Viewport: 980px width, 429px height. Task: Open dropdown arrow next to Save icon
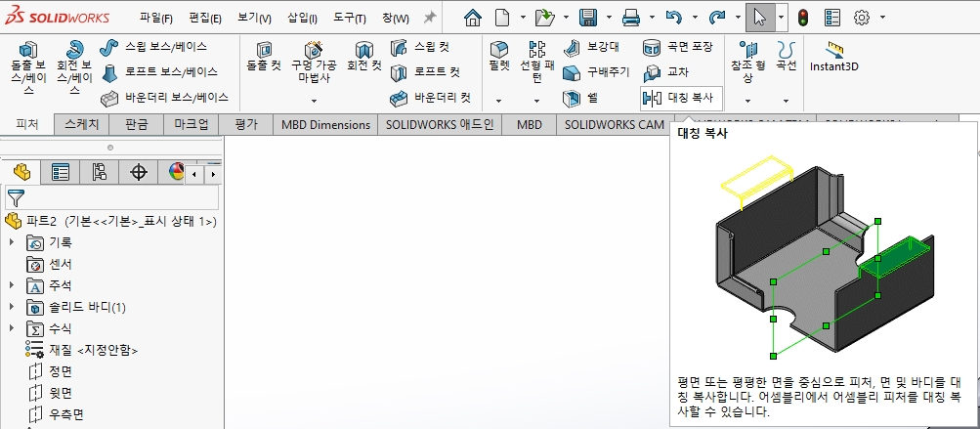pyautogui.click(x=609, y=18)
